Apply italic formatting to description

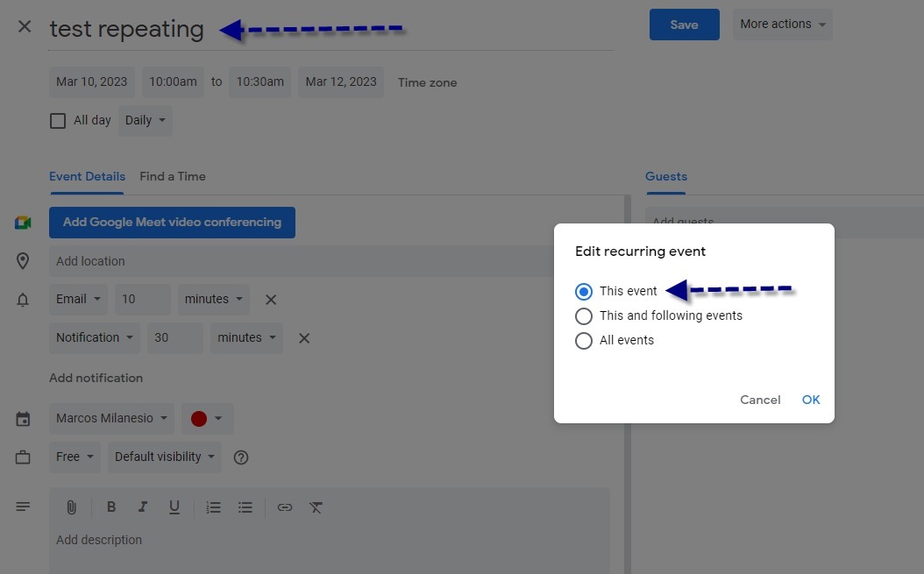[143, 507]
